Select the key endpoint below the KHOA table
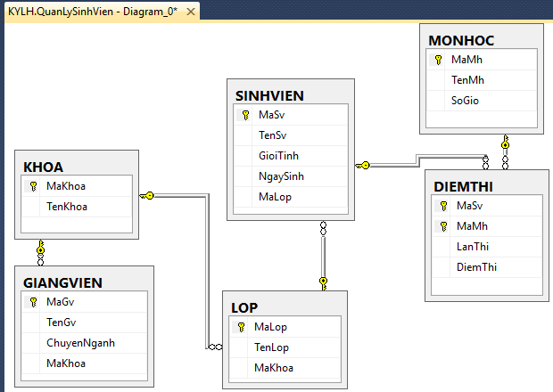The image size is (553, 392). (x=40, y=248)
